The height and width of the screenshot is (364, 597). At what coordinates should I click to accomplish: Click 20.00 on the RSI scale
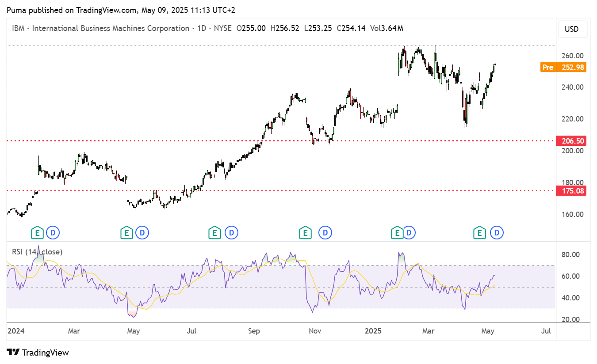[x=571, y=319]
